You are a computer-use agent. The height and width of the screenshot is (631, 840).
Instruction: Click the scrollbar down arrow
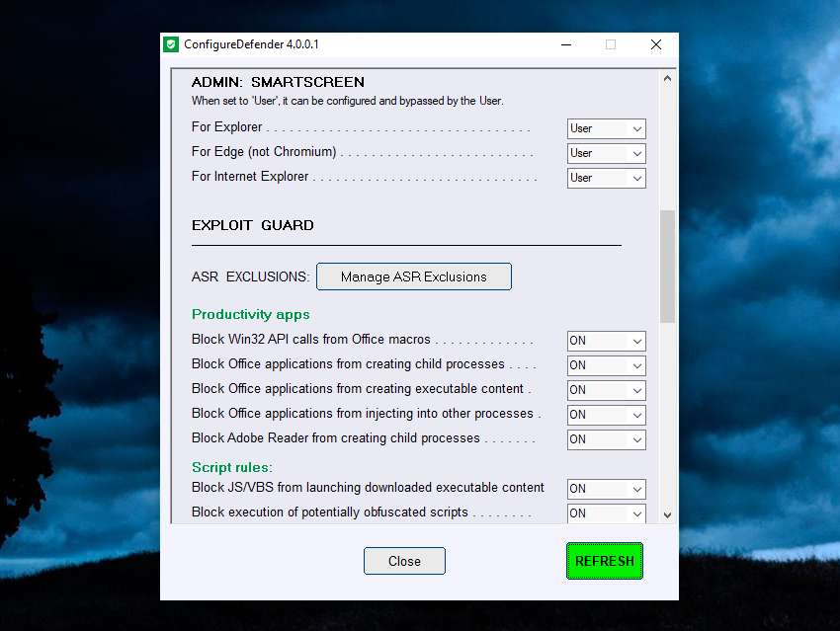click(667, 515)
